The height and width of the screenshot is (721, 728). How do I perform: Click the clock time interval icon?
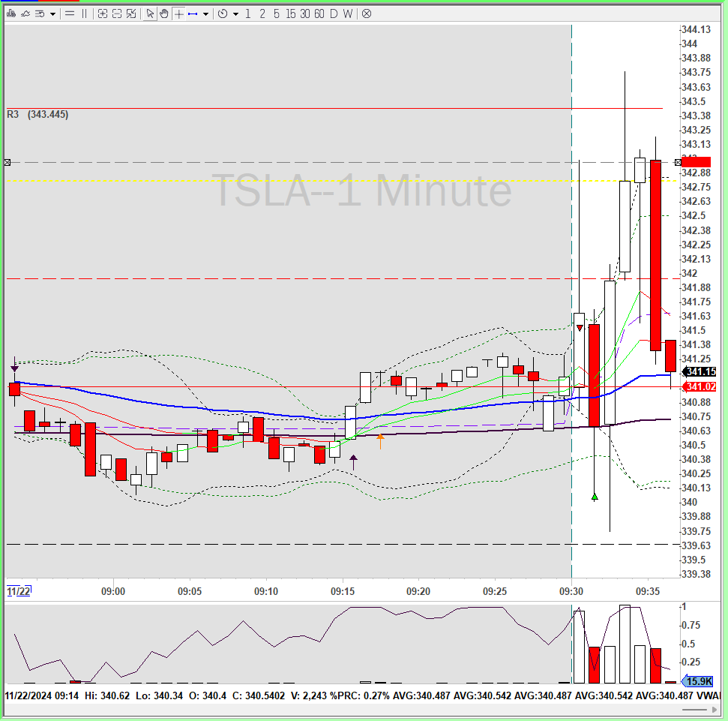click(223, 14)
